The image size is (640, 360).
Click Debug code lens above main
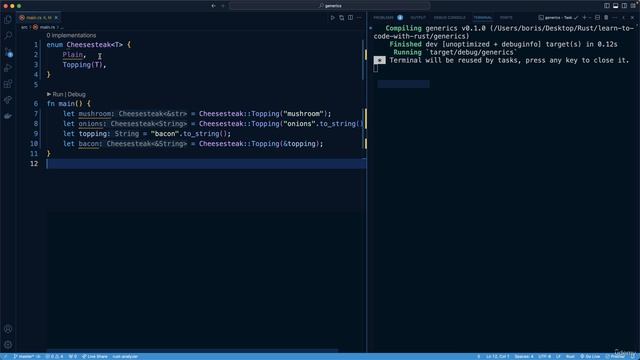pyautogui.click(x=77, y=94)
